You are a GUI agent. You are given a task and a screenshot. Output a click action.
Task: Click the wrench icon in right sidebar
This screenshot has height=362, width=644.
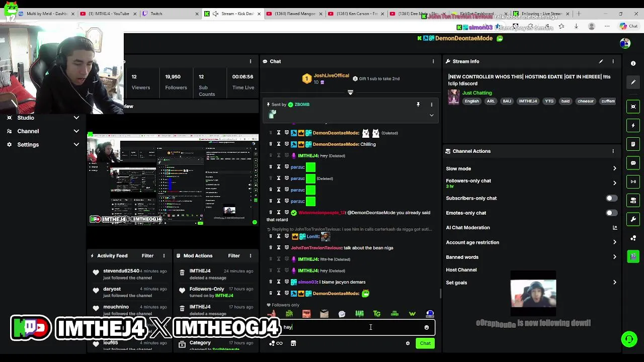633,219
